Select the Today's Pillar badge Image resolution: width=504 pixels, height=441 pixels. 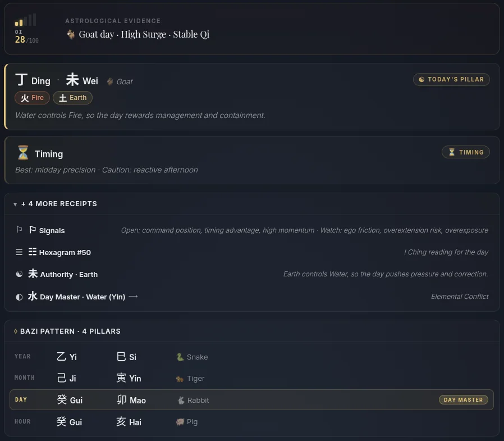coord(451,79)
